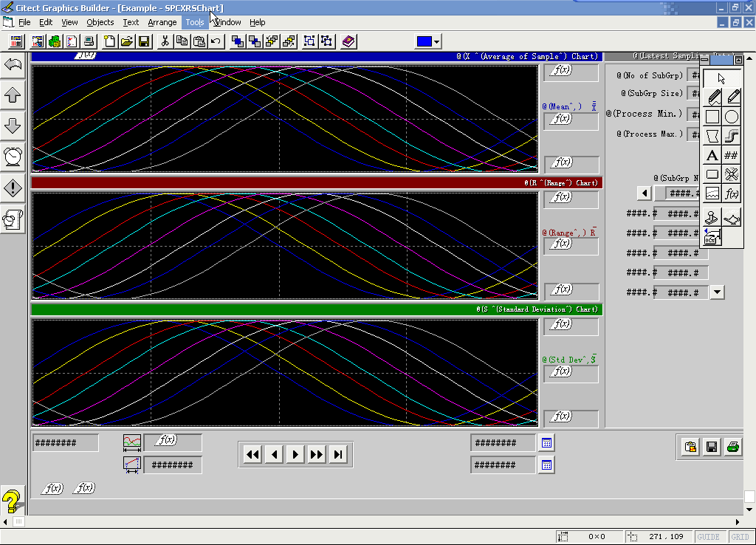The image size is (756, 545).
Task: Click the Cut scissors icon
Action: (x=165, y=41)
